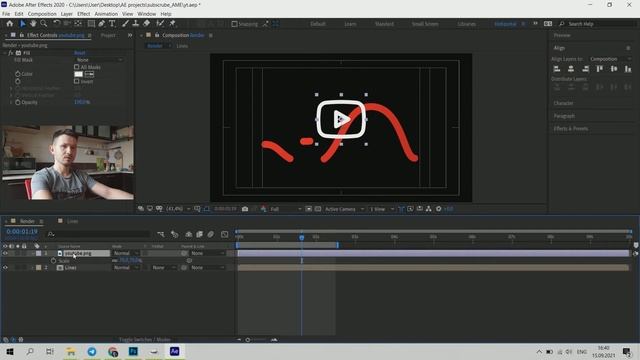Select the Standard workspace
This screenshot has width=640, height=360.
coord(384,24)
